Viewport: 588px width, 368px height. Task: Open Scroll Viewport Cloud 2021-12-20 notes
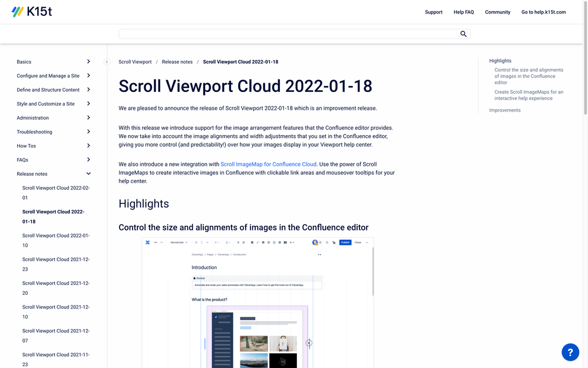pos(56,288)
